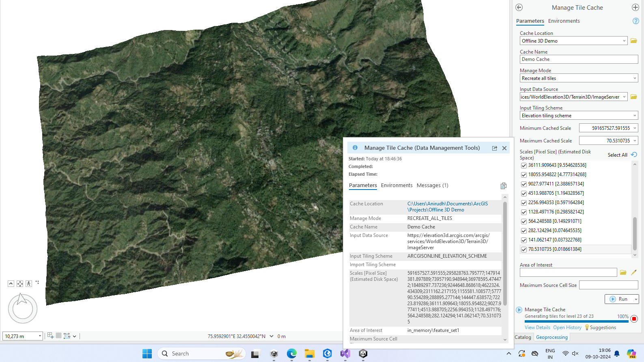Uncheck the 564.248588 scale checkbox
This screenshot has width=644, height=362.
coord(524,222)
